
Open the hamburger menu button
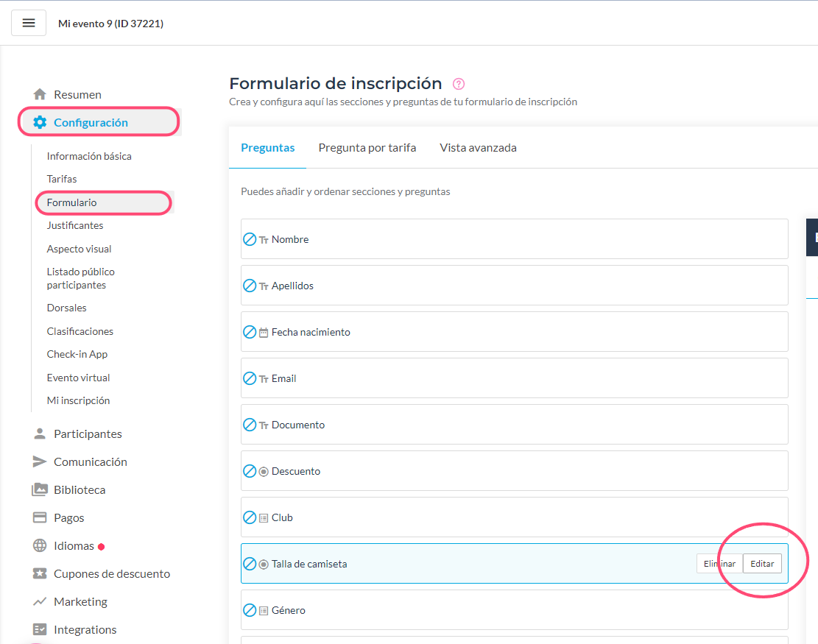click(x=29, y=23)
